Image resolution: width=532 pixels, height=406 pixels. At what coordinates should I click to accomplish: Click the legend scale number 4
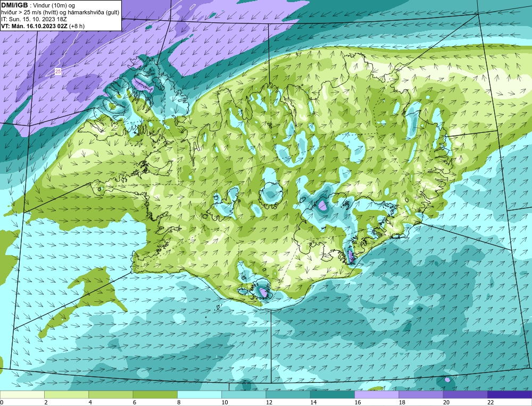coord(90,402)
